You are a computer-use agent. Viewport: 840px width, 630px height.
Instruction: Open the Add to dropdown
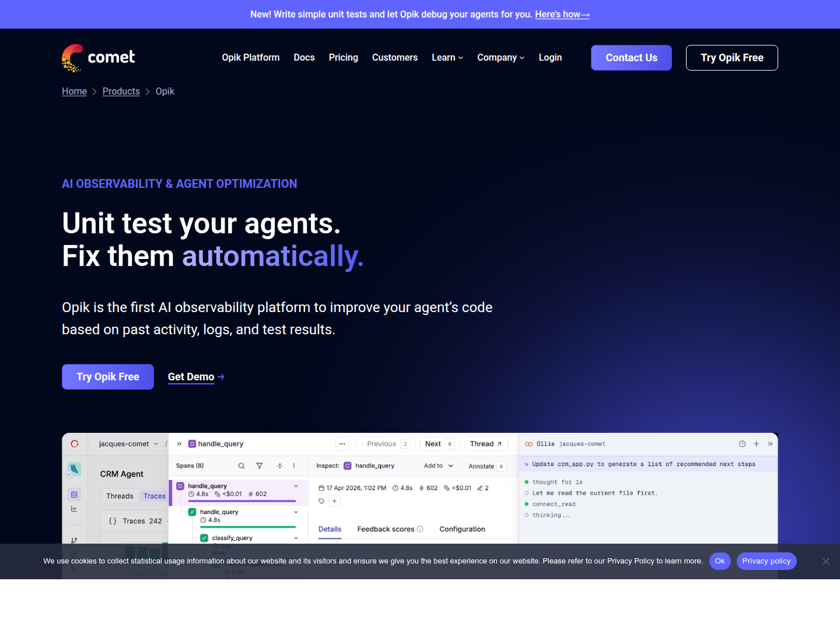click(439, 466)
